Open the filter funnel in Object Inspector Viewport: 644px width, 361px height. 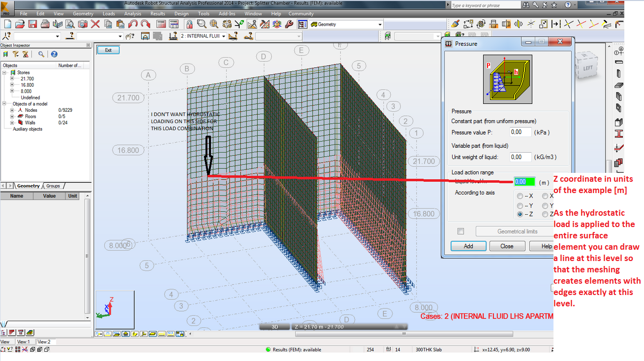tap(16, 54)
